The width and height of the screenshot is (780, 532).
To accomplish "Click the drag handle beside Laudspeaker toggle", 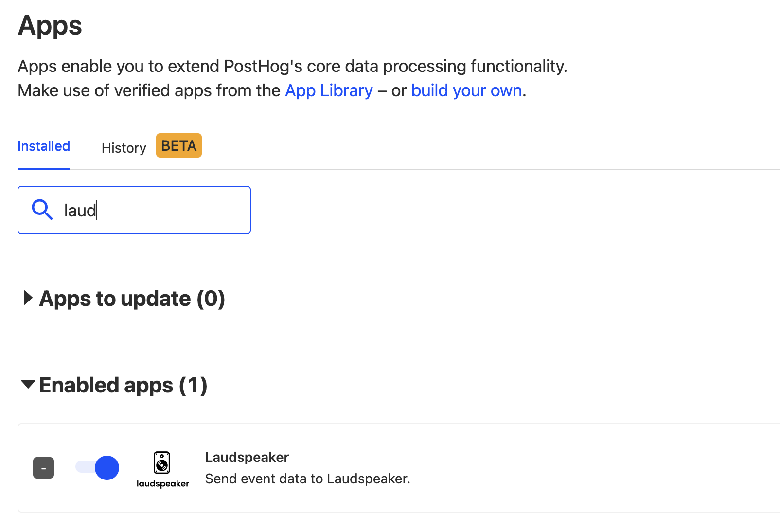I will pyautogui.click(x=43, y=467).
